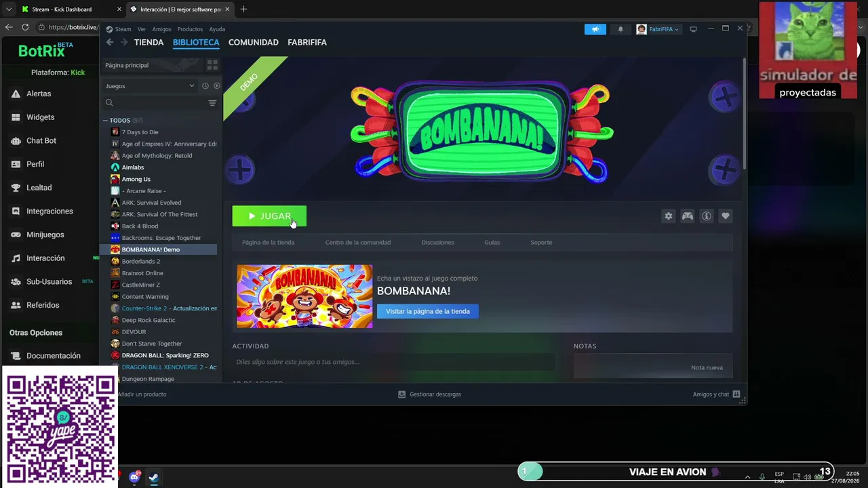Viewport: 868px width, 488px height.
Task: Click the activity comment input field
Action: click(x=393, y=362)
